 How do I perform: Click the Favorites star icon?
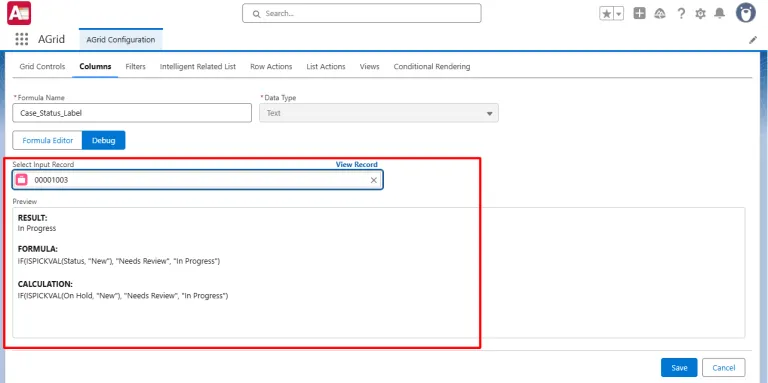point(606,14)
